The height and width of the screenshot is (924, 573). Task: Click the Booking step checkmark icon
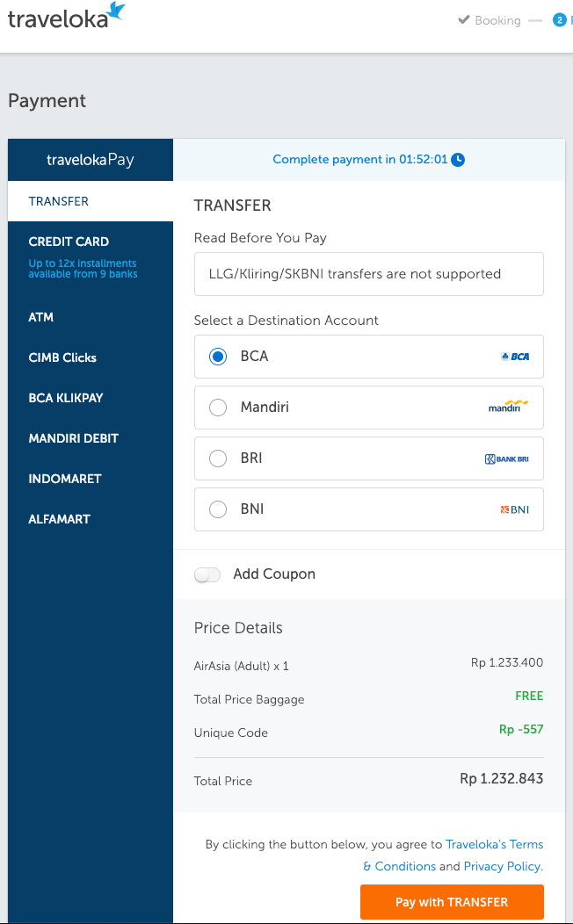pos(461,19)
